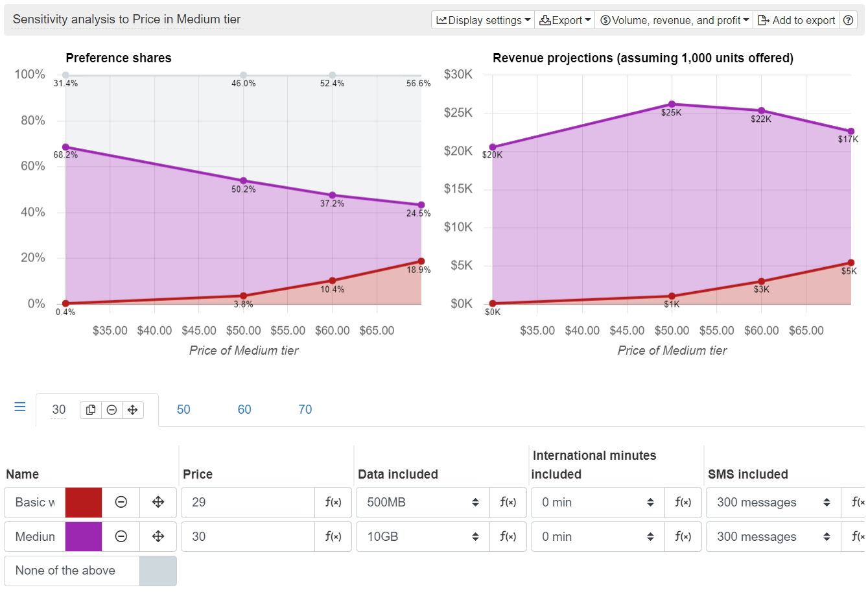Open Volume, revenue, and profit dropdown
The width and height of the screenshot is (868, 594).
point(674,20)
